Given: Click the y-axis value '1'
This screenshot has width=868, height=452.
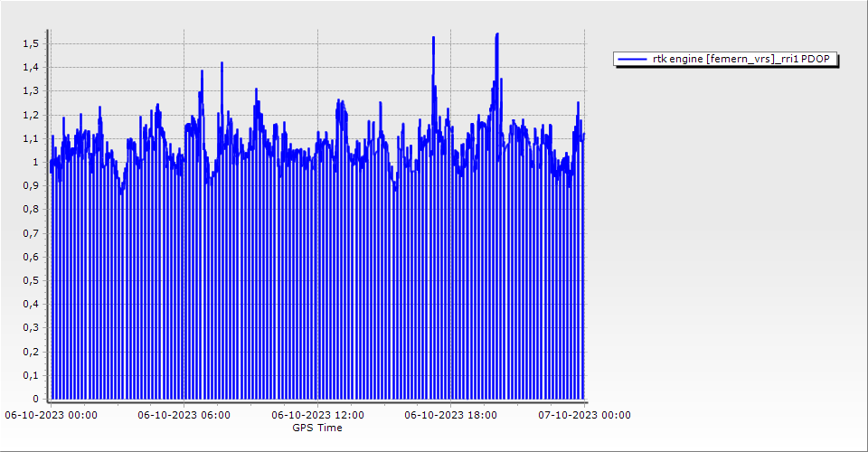Looking at the screenshot, I should [36, 162].
